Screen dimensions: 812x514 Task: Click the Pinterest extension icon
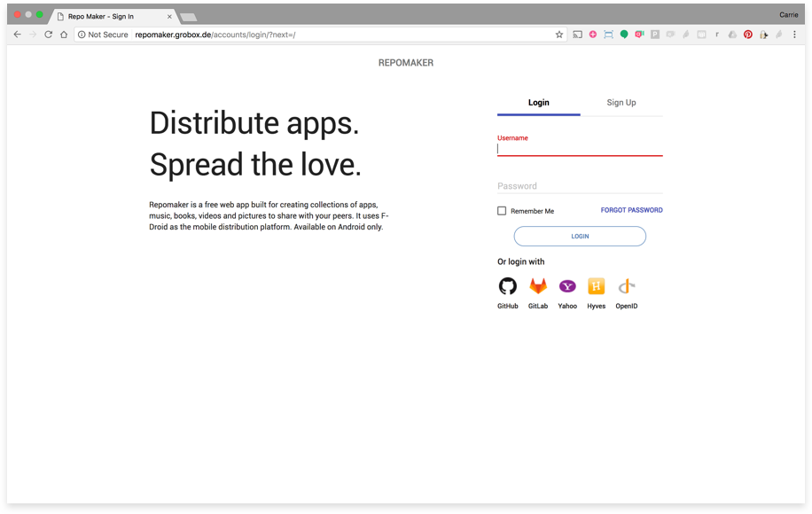point(748,35)
